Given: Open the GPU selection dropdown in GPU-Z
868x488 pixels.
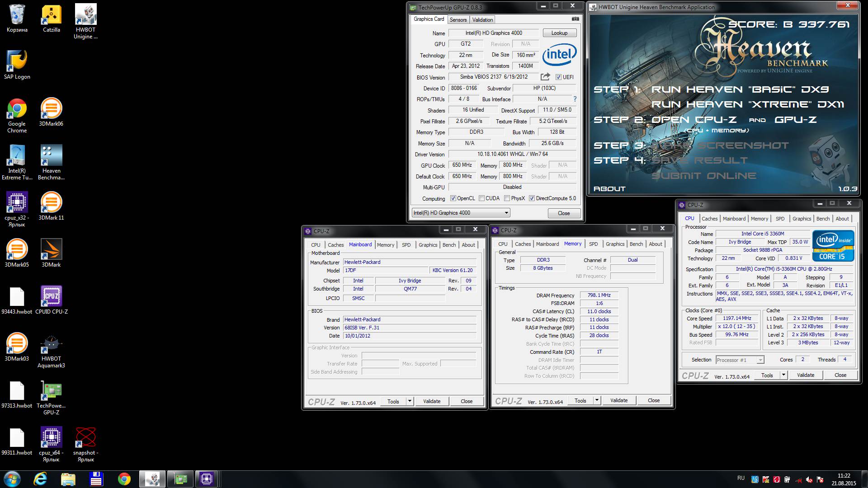Looking at the screenshot, I should (x=461, y=213).
